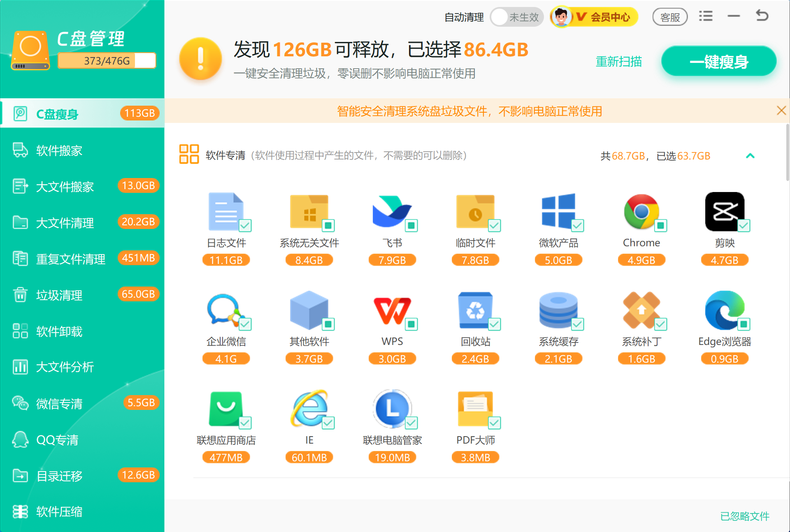Click the 联想电脑管家 icon
The width and height of the screenshot is (790, 532).
point(392,409)
